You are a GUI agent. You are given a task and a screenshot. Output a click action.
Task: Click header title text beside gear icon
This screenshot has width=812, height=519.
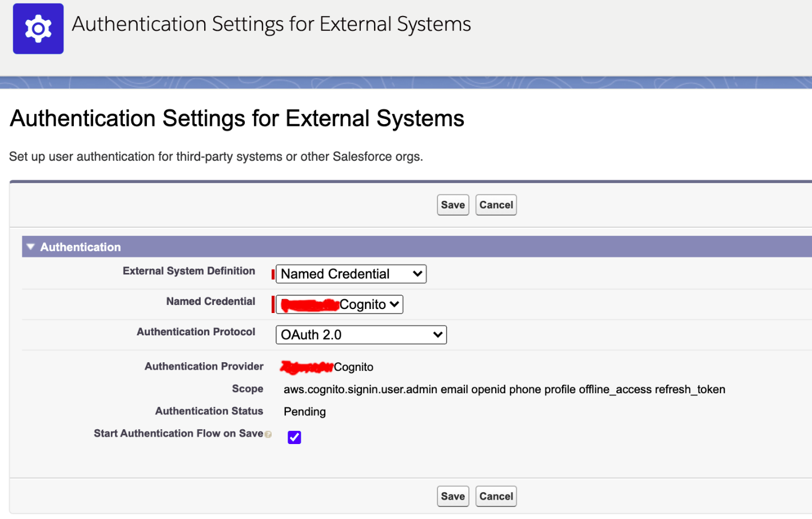271,24
